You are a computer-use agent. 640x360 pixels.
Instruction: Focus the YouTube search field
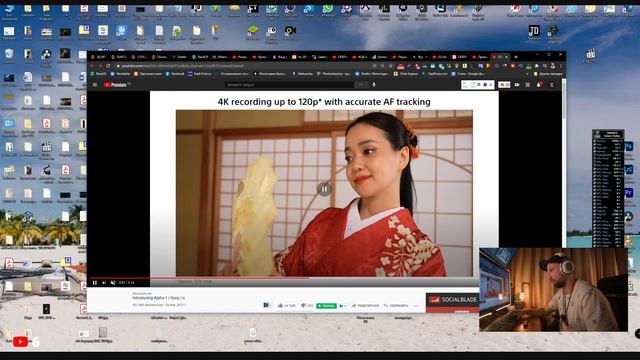click(289, 85)
